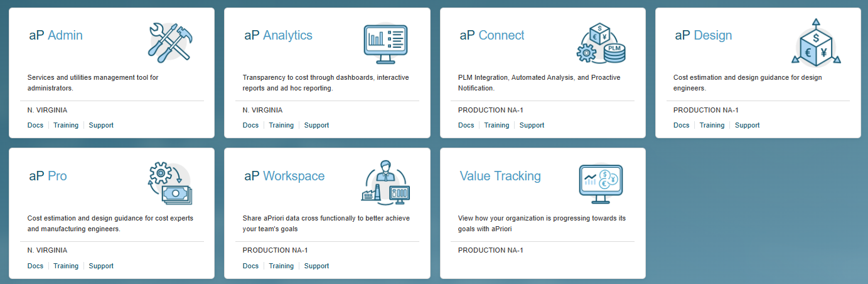868x284 pixels.
Task: Open Training link under aP Pro
Action: 66,266
